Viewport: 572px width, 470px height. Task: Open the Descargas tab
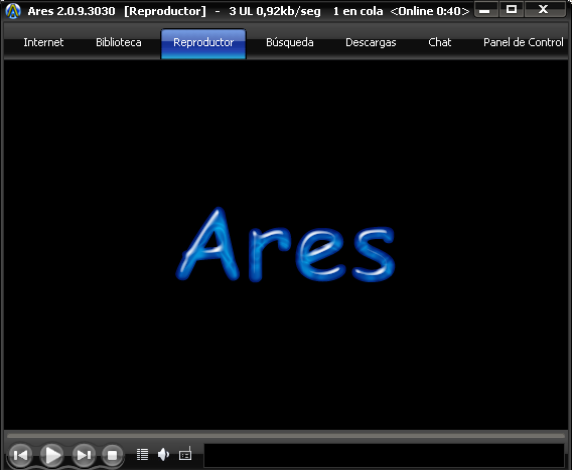(x=371, y=42)
